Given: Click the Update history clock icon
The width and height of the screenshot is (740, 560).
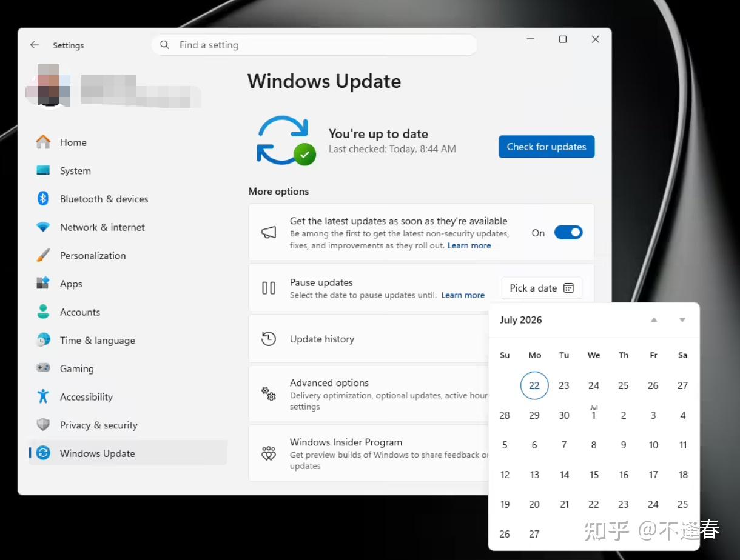Looking at the screenshot, I should (269, 339).
